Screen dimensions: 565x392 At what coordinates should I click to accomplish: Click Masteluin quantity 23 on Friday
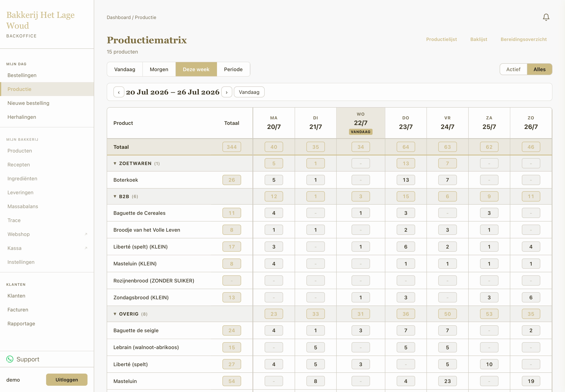(x=447, y=381)
